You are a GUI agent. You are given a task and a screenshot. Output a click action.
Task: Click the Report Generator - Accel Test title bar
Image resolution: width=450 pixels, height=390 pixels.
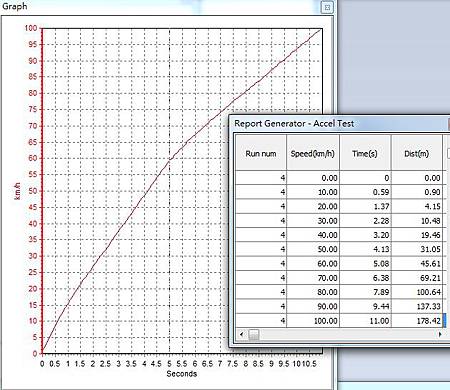(x=340, y=124)
